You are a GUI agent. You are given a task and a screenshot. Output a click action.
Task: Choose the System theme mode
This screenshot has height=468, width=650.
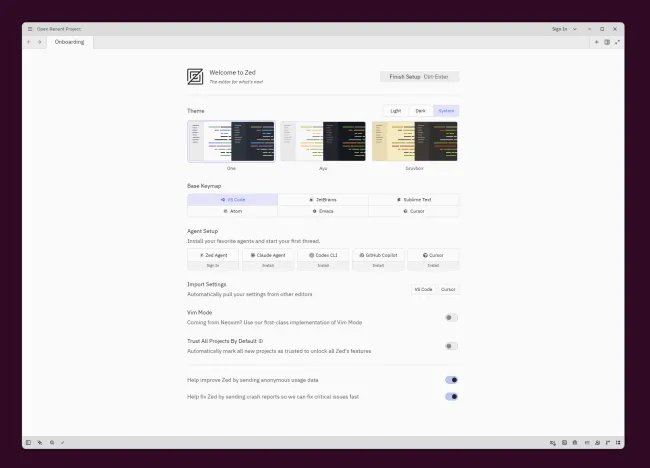(446, 111)
